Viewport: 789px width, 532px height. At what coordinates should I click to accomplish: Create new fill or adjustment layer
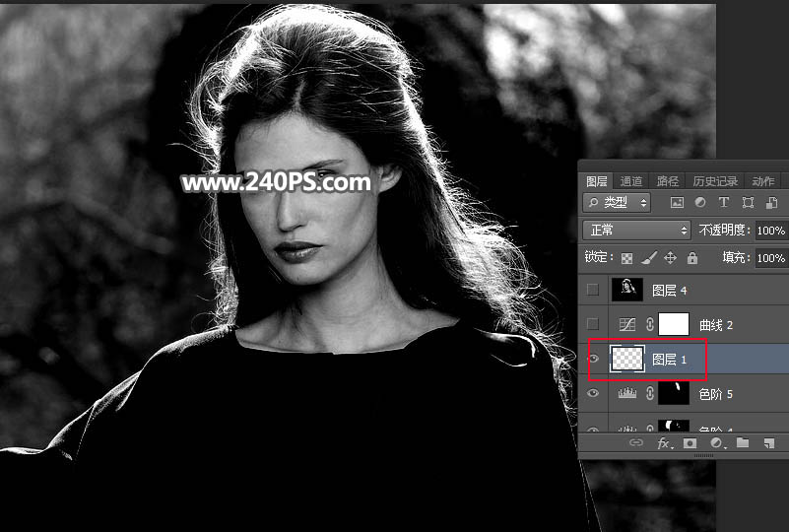(716, 444)
